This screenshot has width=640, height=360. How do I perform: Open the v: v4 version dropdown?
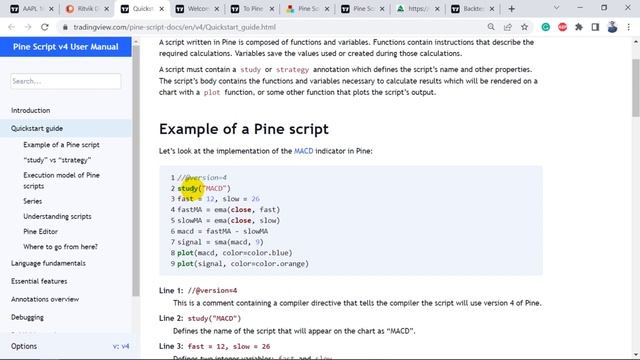(121, 346)
